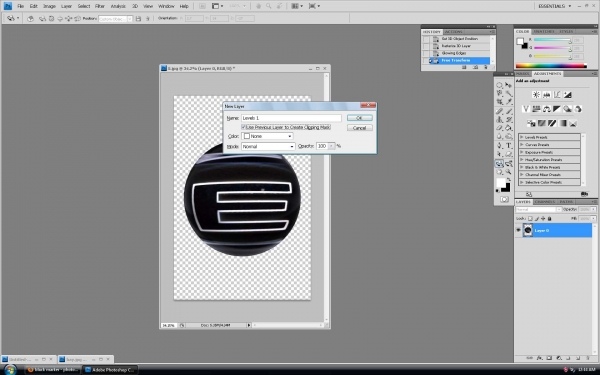Pick a color from the color spectrum ramp
The width and height of the screenshot is (600, 375).
pyautogui.click(x=551, y=66)
